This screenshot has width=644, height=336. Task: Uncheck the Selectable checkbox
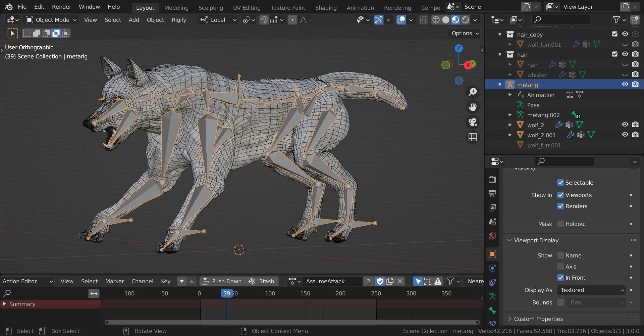pos(560,183)
